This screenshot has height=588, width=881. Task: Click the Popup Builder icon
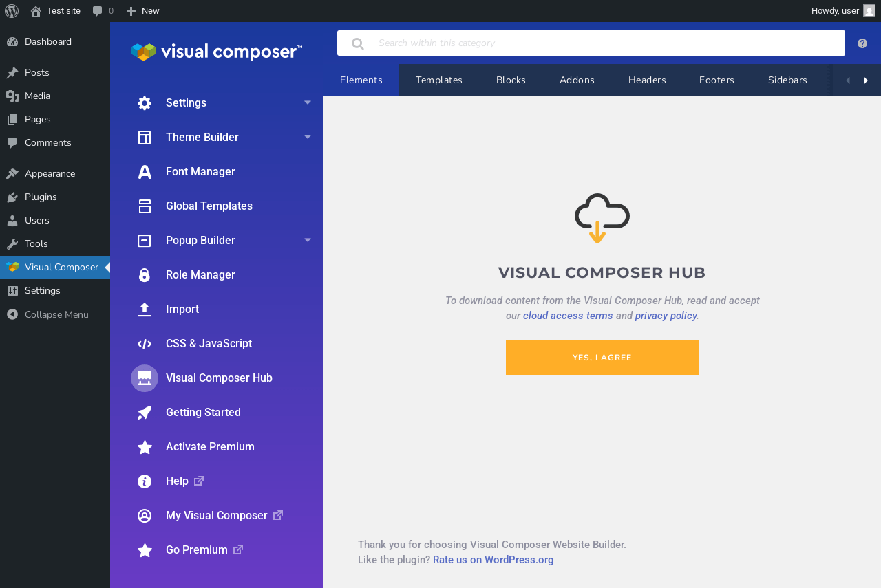pos(145,241)
